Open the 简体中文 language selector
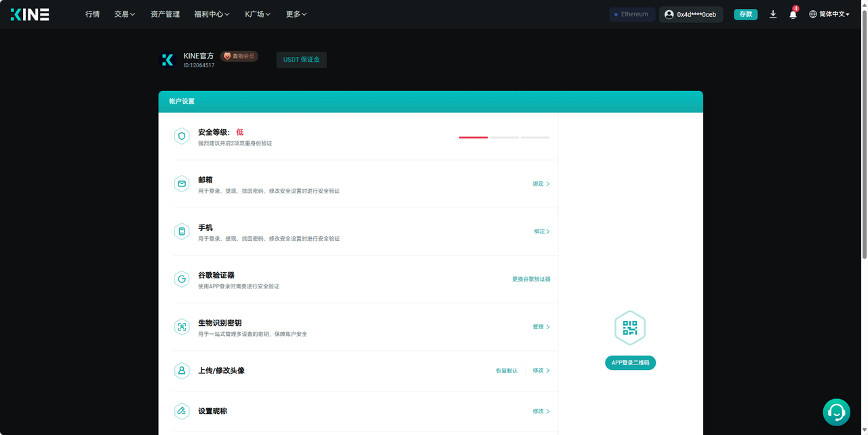 click(829, 14)
